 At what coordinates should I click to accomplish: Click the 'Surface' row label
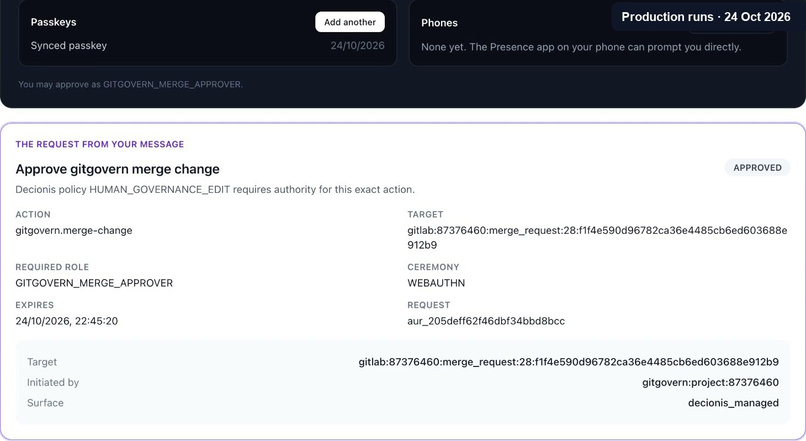(x=45, y=403)
